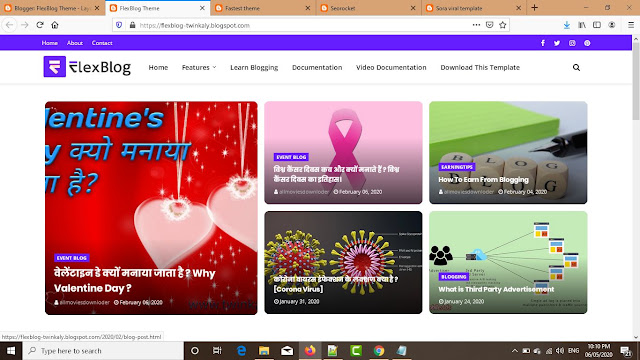Open page actions three-dots menu
The width and height of the screenshot is (640, 360).
pos(476,25)
